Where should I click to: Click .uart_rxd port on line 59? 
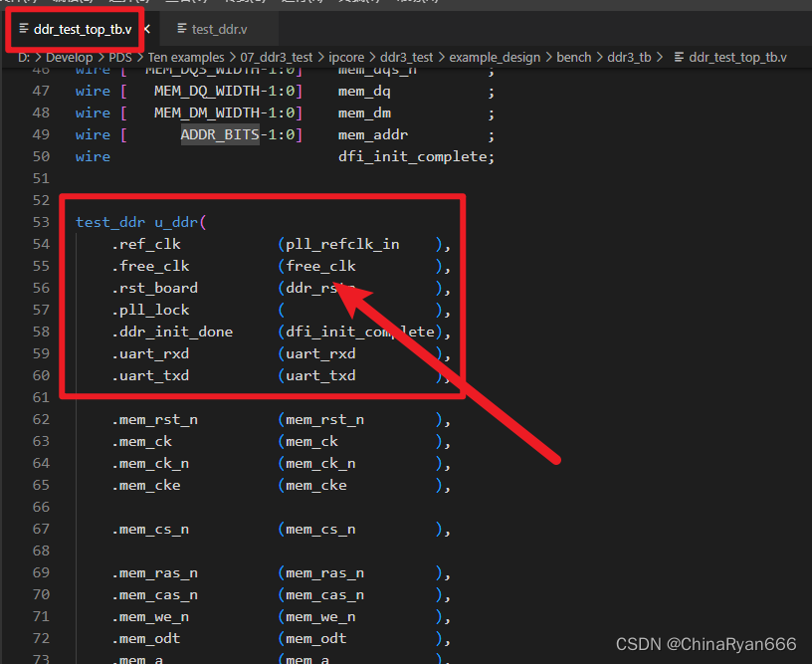(150, 353)
